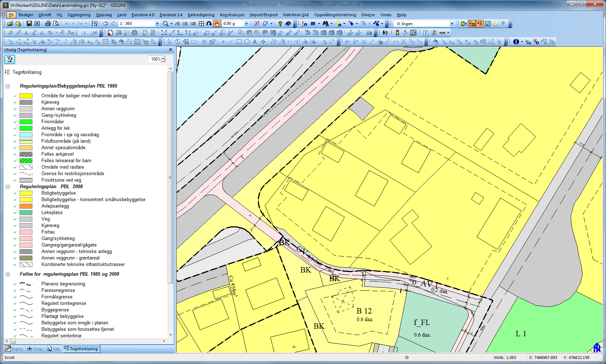Screen dimensions: 606x364
Task: Click the zoom-to-extents icon
Action: click(x=201, y=23)
